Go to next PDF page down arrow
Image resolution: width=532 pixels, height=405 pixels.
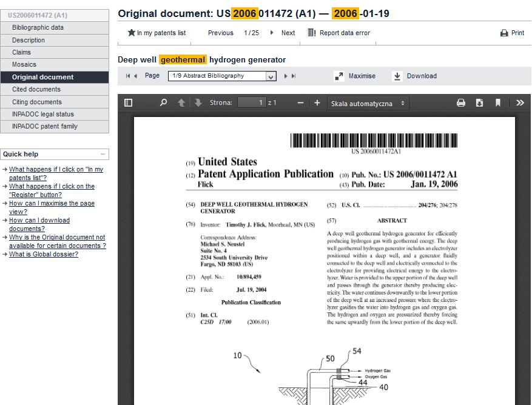198,102
